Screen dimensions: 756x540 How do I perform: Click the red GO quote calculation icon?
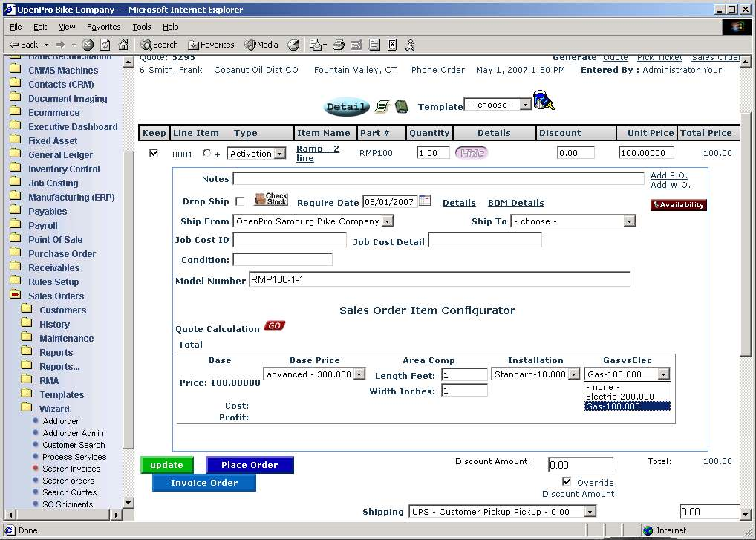point(274,326)
